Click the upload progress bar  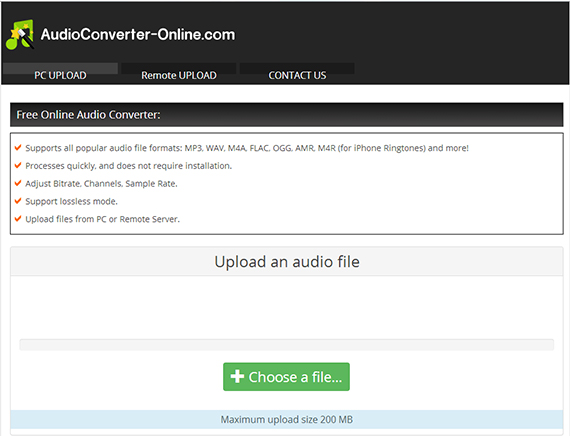tap(286, 345)
